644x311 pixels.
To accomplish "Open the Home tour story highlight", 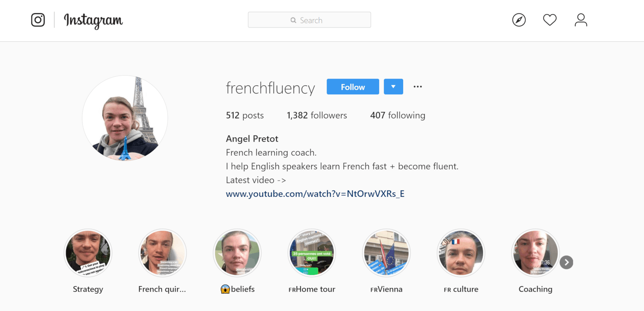I will point(312,253).
